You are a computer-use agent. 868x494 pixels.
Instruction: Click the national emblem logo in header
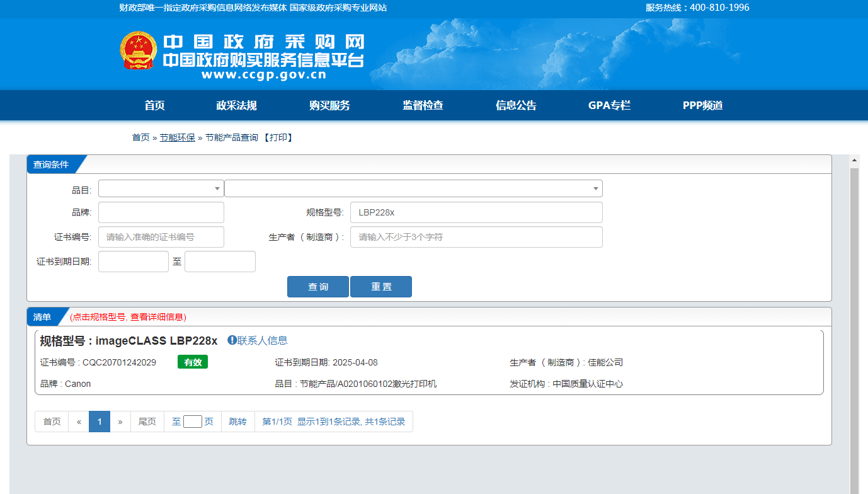[138, 50]
